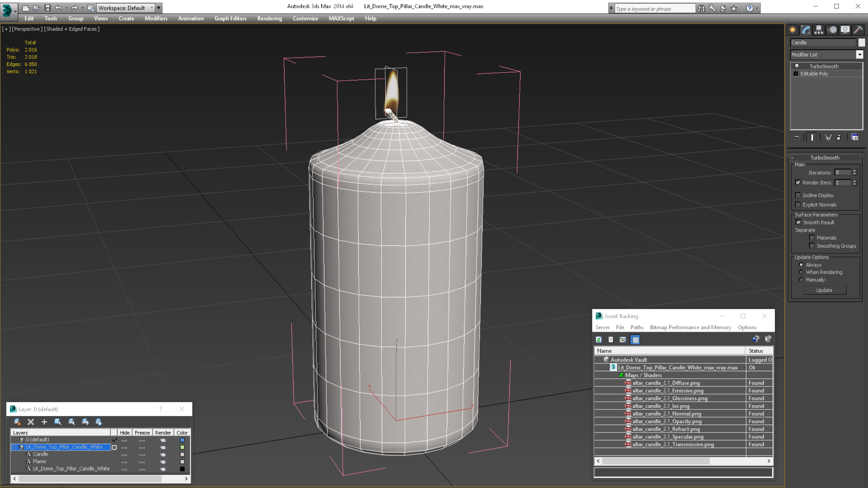Expand the Editable Poly stack entry
Viewport: 868px width, 488px height.
pyautogui.click(x=796, y=74)
